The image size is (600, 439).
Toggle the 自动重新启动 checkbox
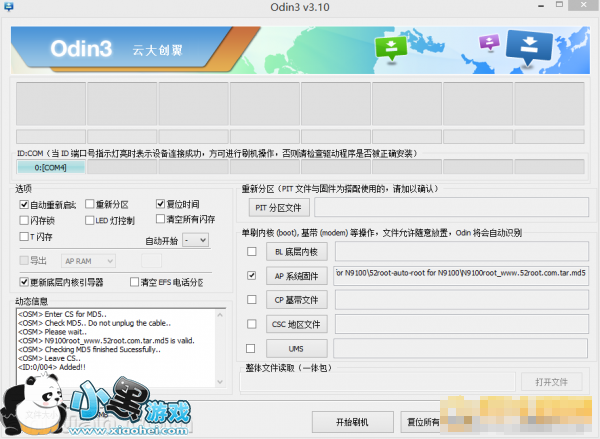(x=24, y=204)
